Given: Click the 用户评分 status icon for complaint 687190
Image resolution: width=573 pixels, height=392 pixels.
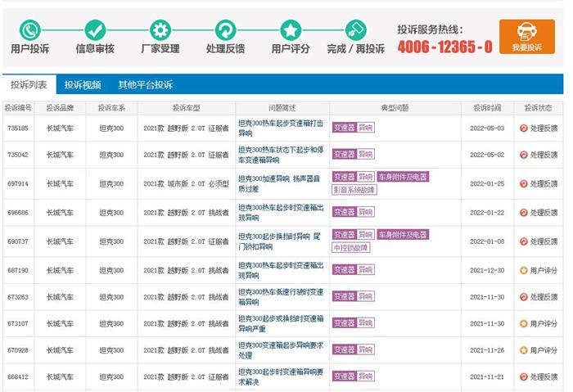Looking at the screenshot, I should (523, 270).
